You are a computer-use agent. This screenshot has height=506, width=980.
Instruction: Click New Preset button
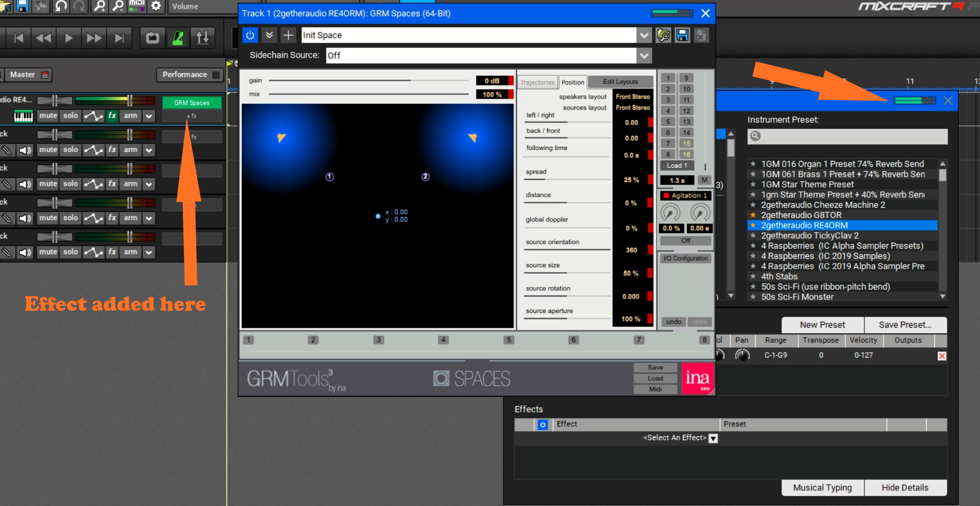[822, 325]
